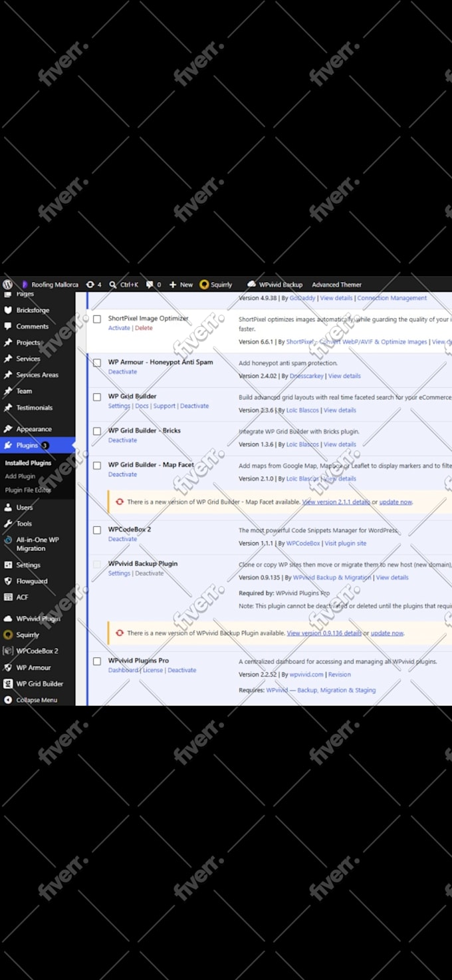The height and width of the screenshot is (980, 452).
Task: Activate ShortPixel Image Optimizer
Action: point(119,328)
